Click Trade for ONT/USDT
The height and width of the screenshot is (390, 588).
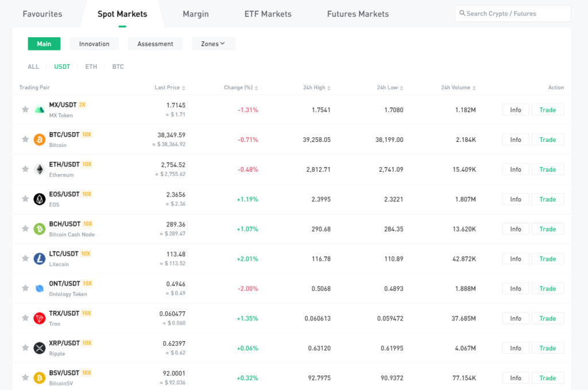(x=547, y=289)
